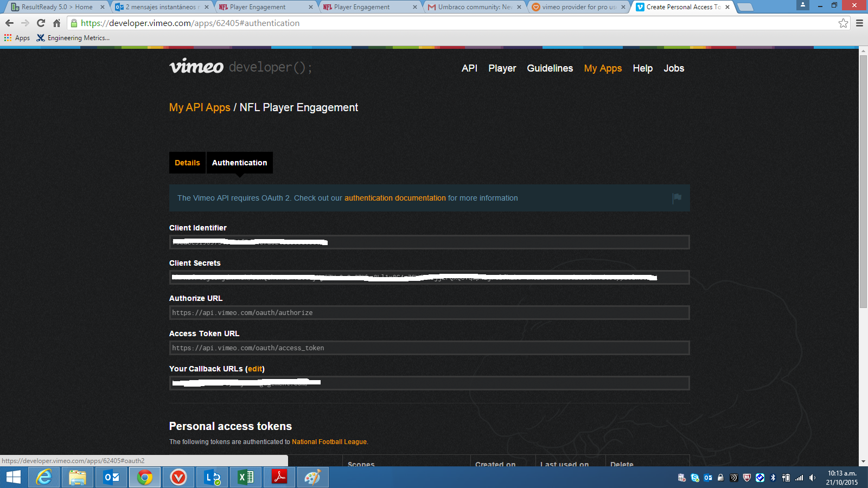This screenshot has width=868, height=488.
Task: Click the taskbar clock showing 10:13 a.m.
Action: pyautogui.click(x=842, y=478)
